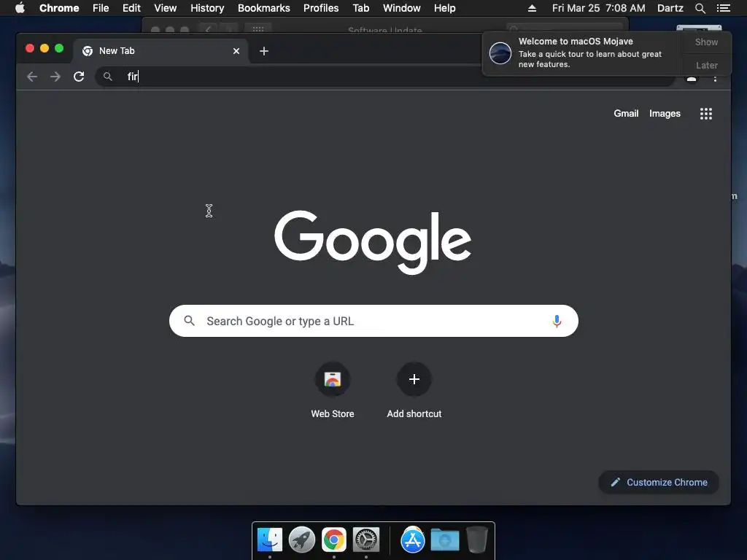This screenshot has height=560, width=747.
Task: Open the Trash in the Dock
Action: tap(477, 540)
